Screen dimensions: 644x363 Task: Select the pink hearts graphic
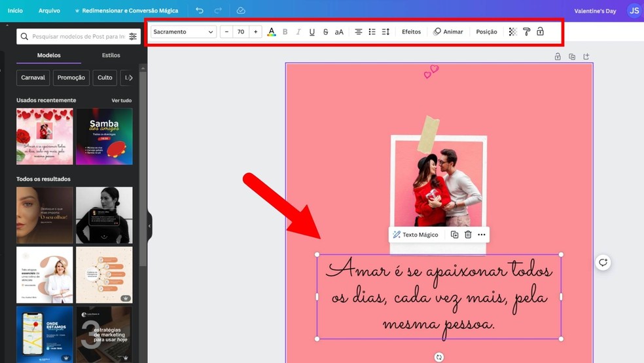tap(431, 71)
